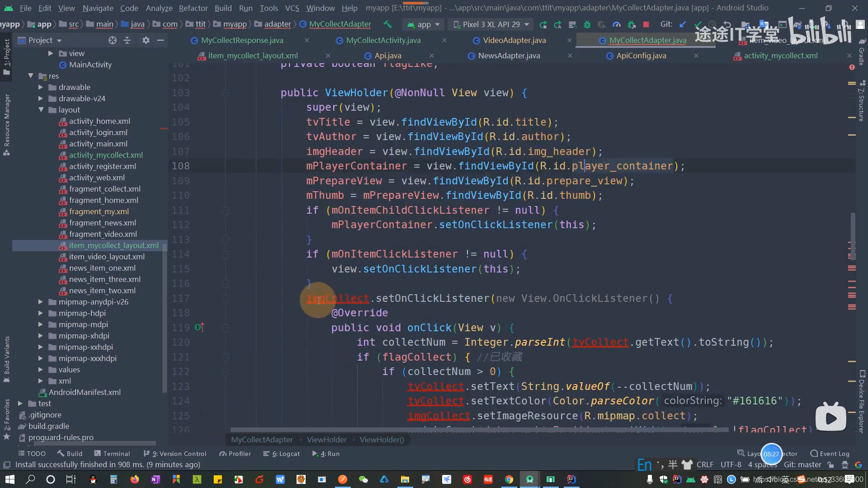The height and width of the screenshot is (488, 868).
Task: Click the Windows Start button
Action: 10,479
